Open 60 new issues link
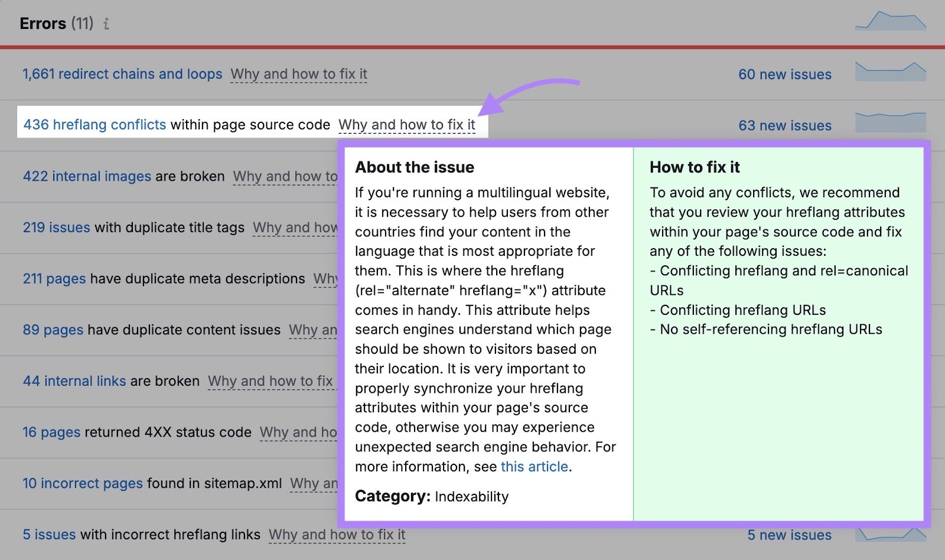 (785, 74)
